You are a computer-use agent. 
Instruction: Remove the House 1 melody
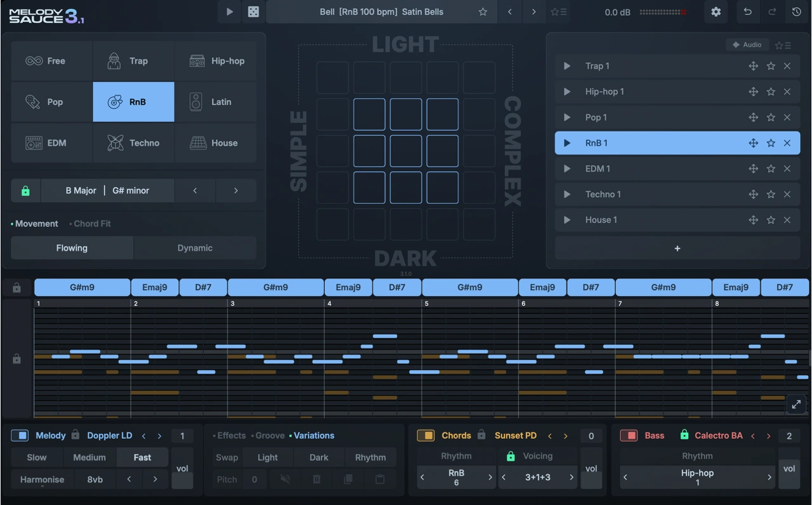point(787,220)
